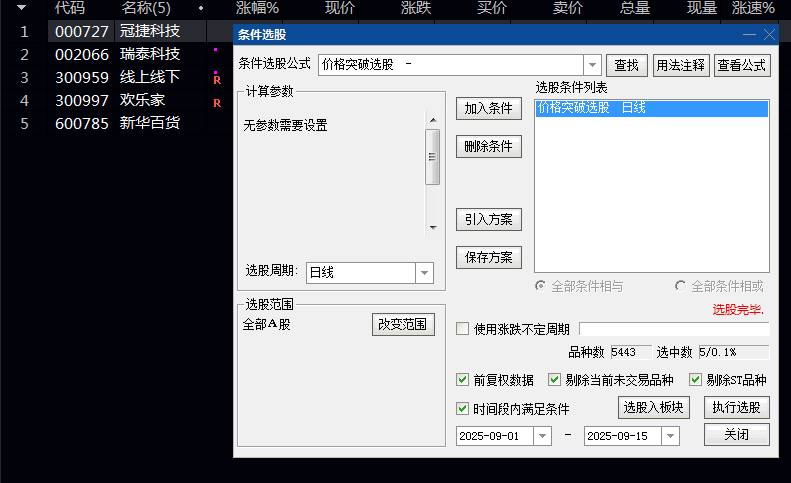The width and height of the screenshot is (791, 483).
Task: Select 全部条件相与 radio button
Action: click(x=540, y=286)
